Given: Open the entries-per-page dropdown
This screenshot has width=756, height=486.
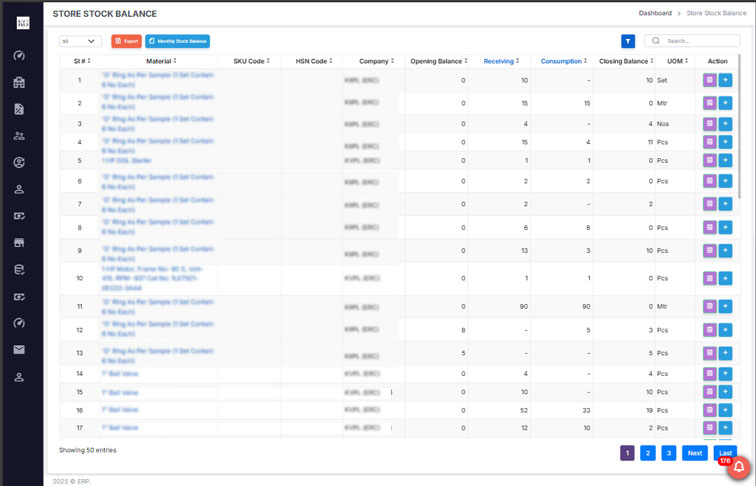Looking at the screenshot, I should (x=80, y=41).
